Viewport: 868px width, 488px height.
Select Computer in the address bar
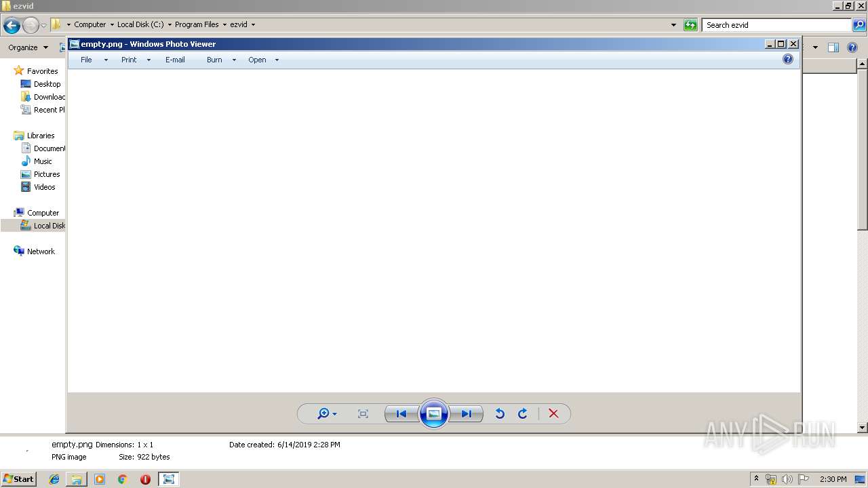click(x=90, y=24)
